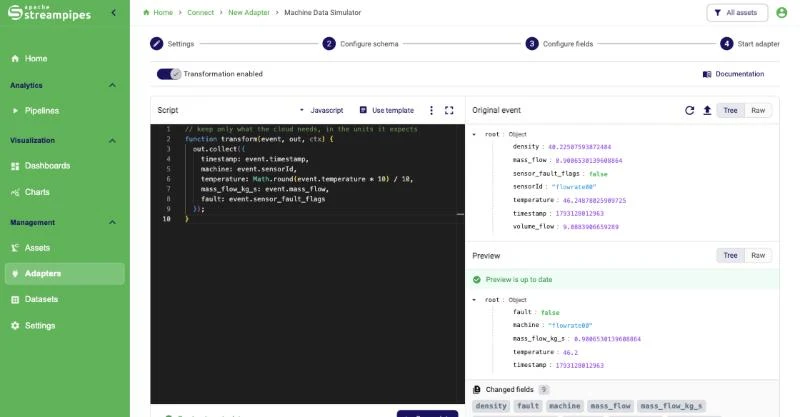Open Adapters in the sidebar
This screenshot has height=417, width=800.
(x=64, y=274)
